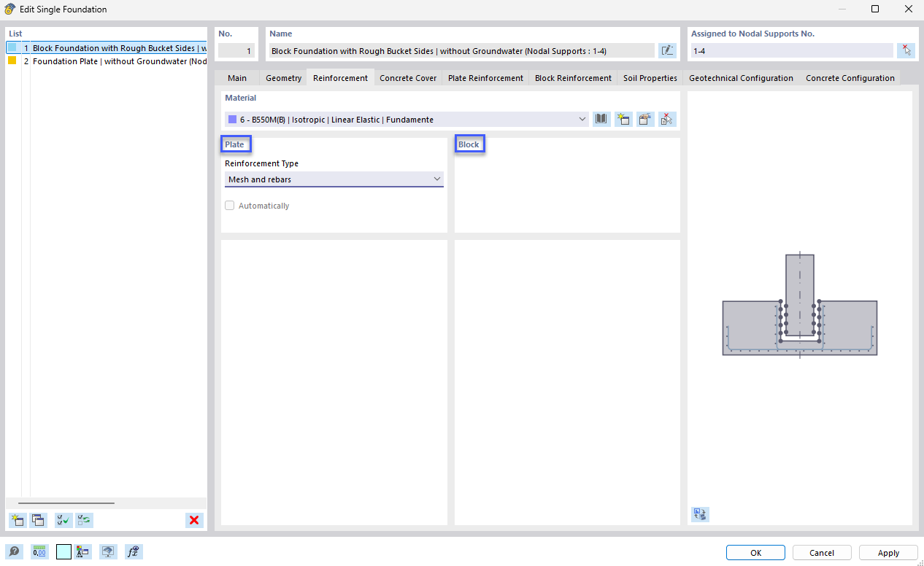Viewport: 924px width, 566px height.
Task: Select Foundation Plate without Groundwater list item
Action: point(107,61)
